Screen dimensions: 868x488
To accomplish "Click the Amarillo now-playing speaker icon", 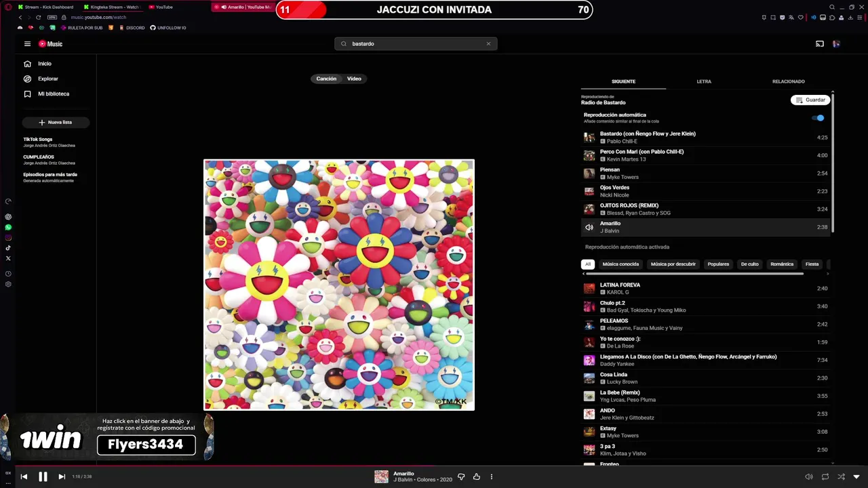I will 589,227.
